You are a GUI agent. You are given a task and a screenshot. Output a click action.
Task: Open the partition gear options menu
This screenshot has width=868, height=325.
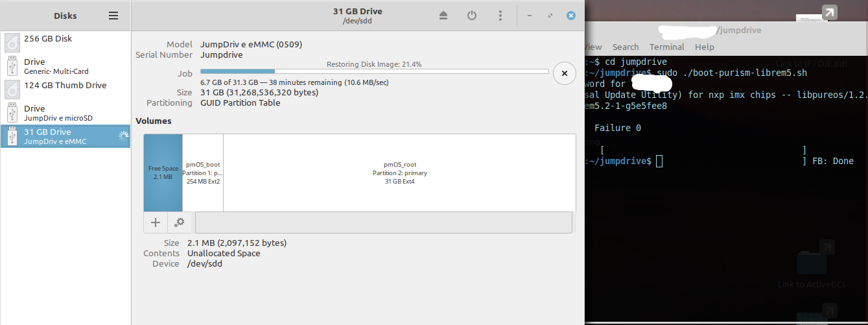click(x=180, y=223)
